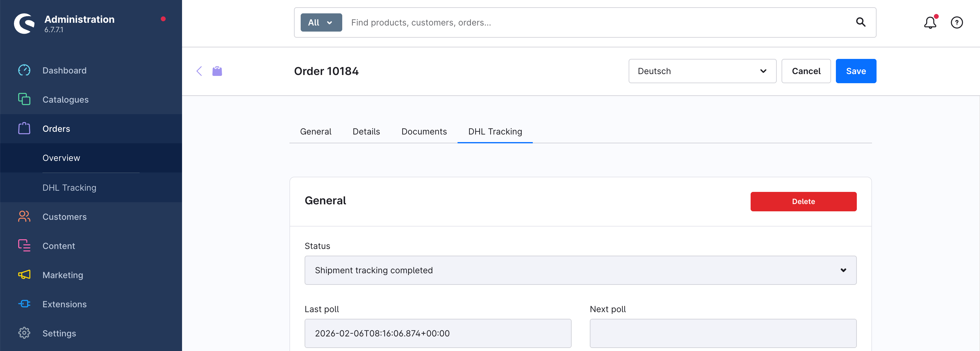The width and height of the screenshot is (980, 351).
Task: Click the red Delete button
Action: 803,201
